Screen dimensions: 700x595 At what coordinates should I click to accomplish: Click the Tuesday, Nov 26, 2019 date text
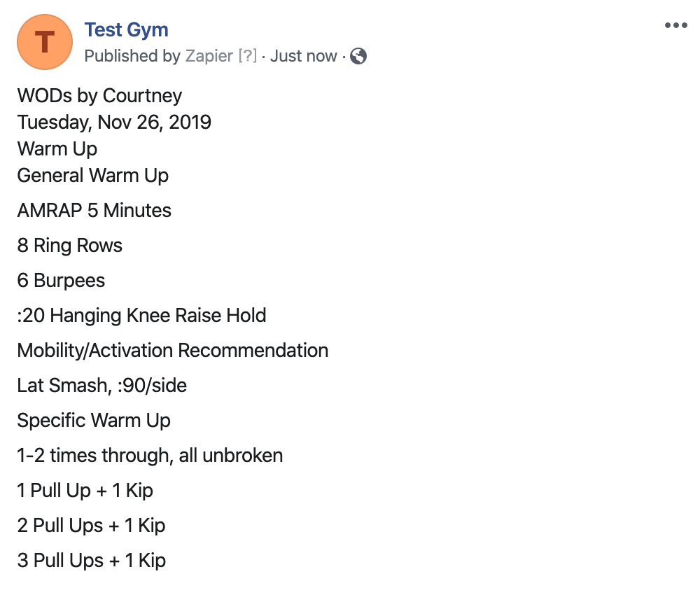coord(114,122)
